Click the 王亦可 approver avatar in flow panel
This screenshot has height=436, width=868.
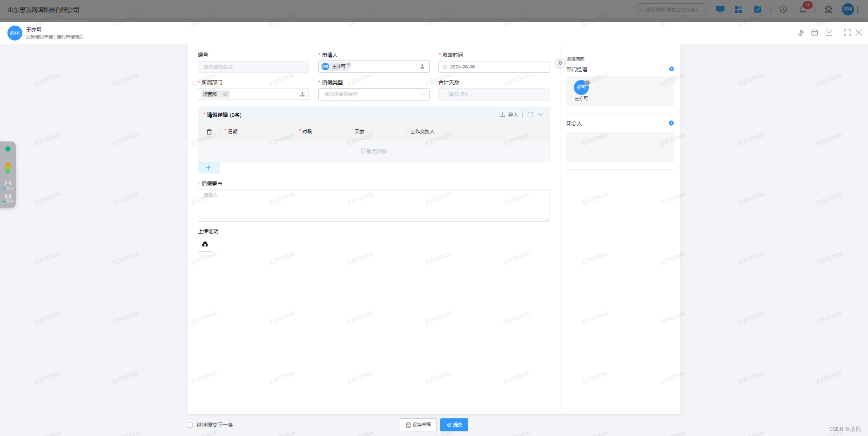click(581, 87)
